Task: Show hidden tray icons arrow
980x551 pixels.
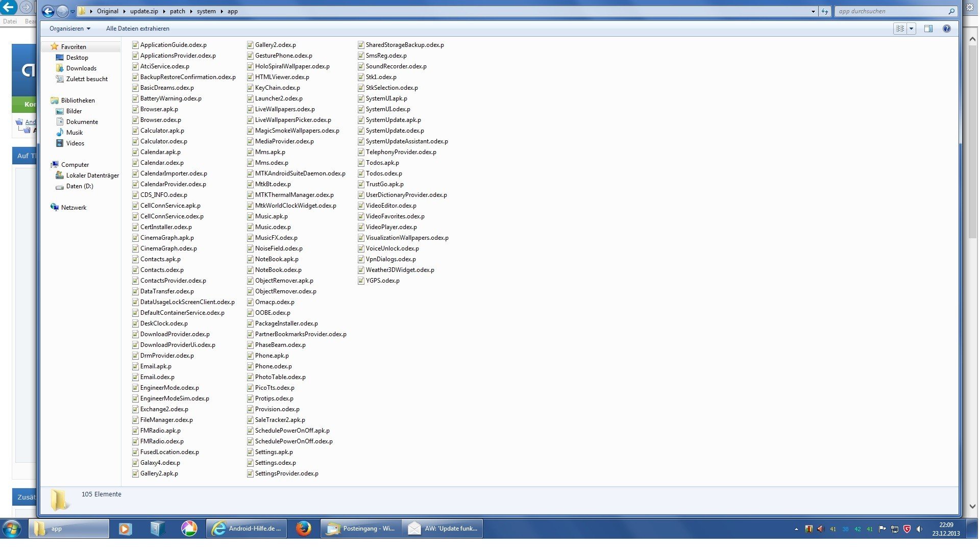Action: click(x=796, y=529)
